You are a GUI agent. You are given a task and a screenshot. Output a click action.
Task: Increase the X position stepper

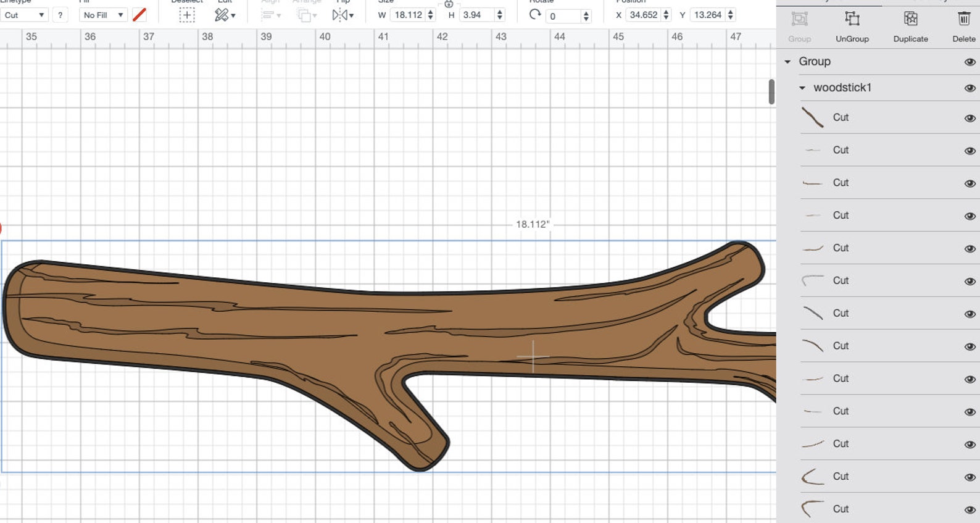(666, 11)
